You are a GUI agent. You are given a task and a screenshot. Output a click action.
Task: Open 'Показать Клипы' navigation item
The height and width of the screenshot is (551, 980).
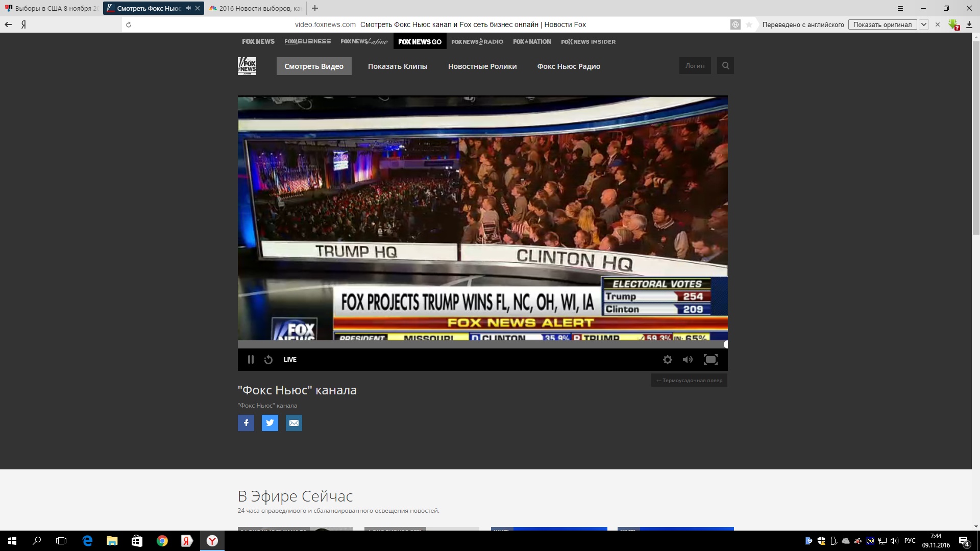click(x=398, y=66)
